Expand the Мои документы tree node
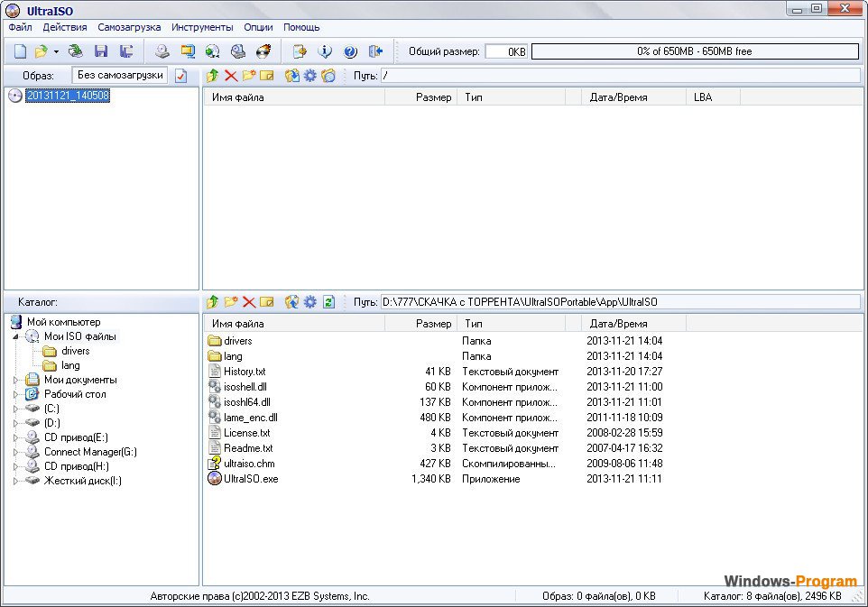 coord(16,380)
